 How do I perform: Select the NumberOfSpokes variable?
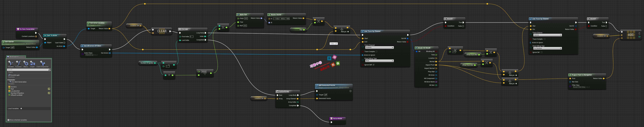[x=17, y=93]
